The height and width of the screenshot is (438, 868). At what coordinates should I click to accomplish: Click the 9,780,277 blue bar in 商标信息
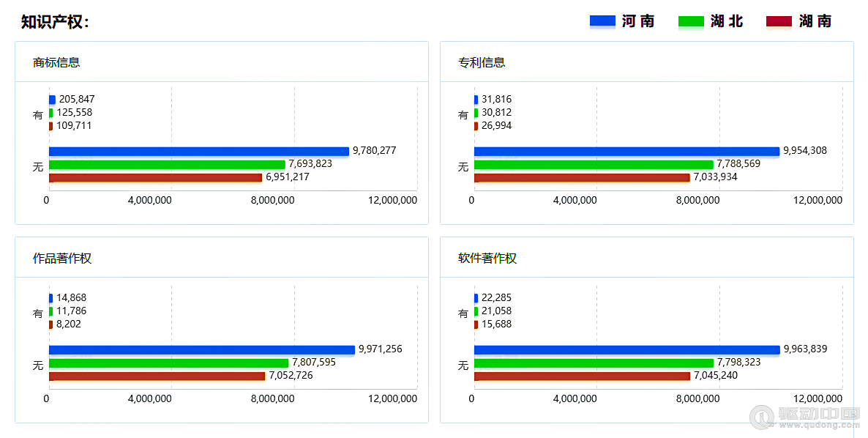(x=198, y=151)
